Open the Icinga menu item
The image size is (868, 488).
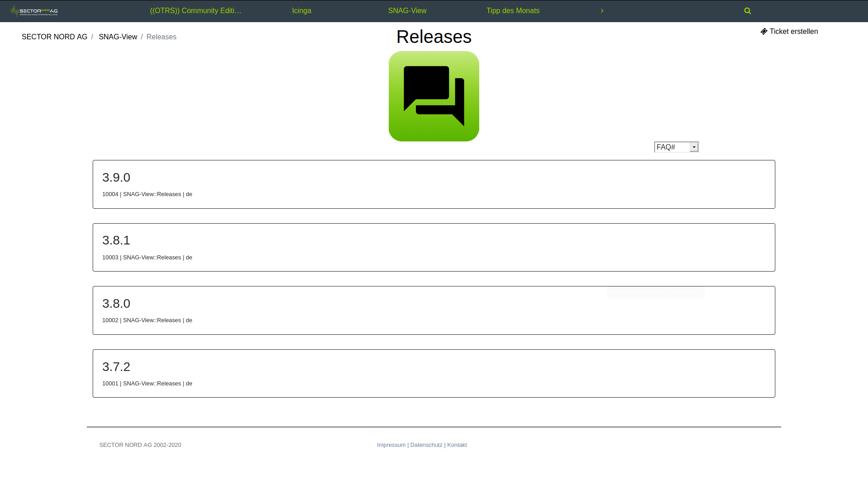click(x=302, y=11)
